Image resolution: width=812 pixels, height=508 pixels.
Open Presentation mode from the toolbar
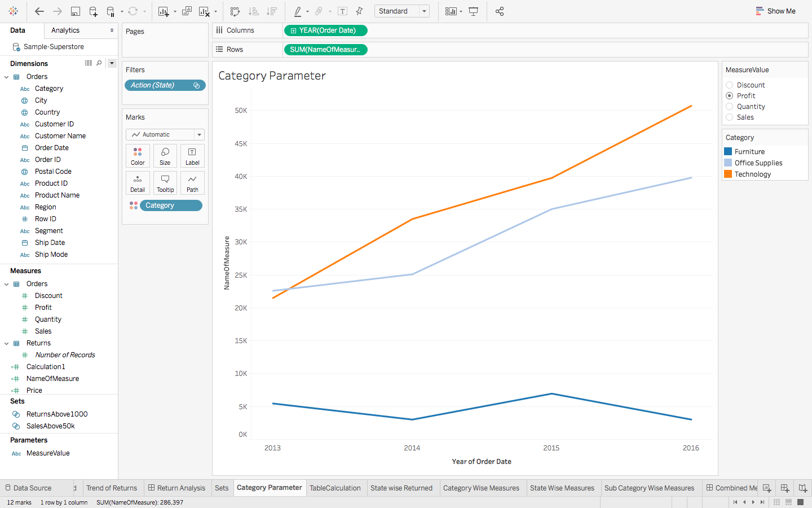pyautogui.click(x=474, y=11)
